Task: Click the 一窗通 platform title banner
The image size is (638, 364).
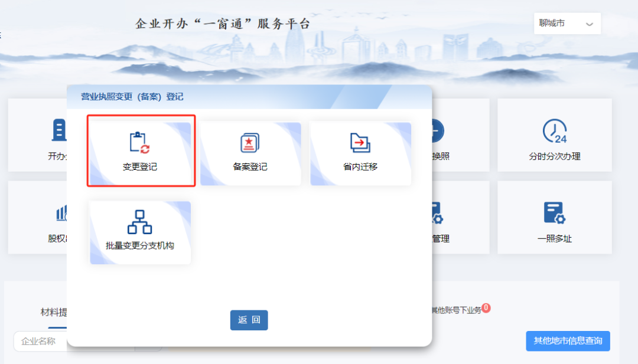Action: (x=222, y=23)
